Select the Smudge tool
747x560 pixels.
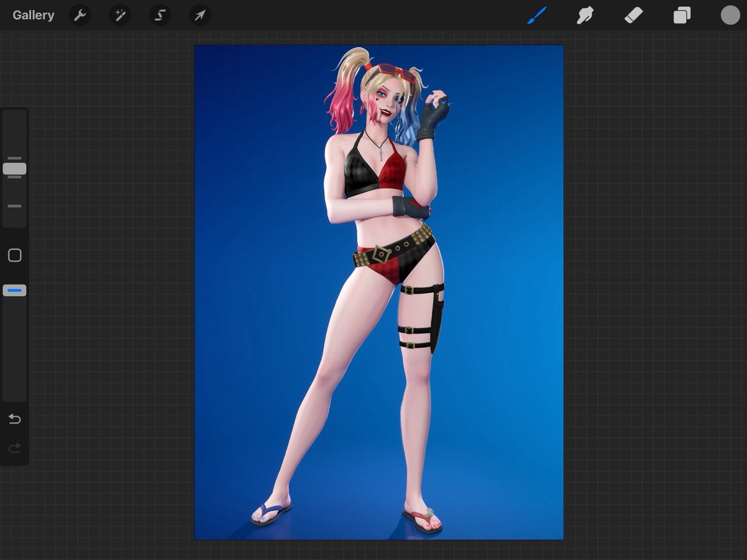point(585,15)
